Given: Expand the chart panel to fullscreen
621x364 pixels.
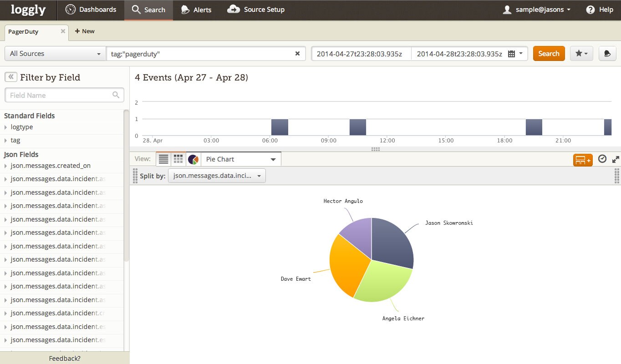Looking at the screenshot, I should coord(616,159).
